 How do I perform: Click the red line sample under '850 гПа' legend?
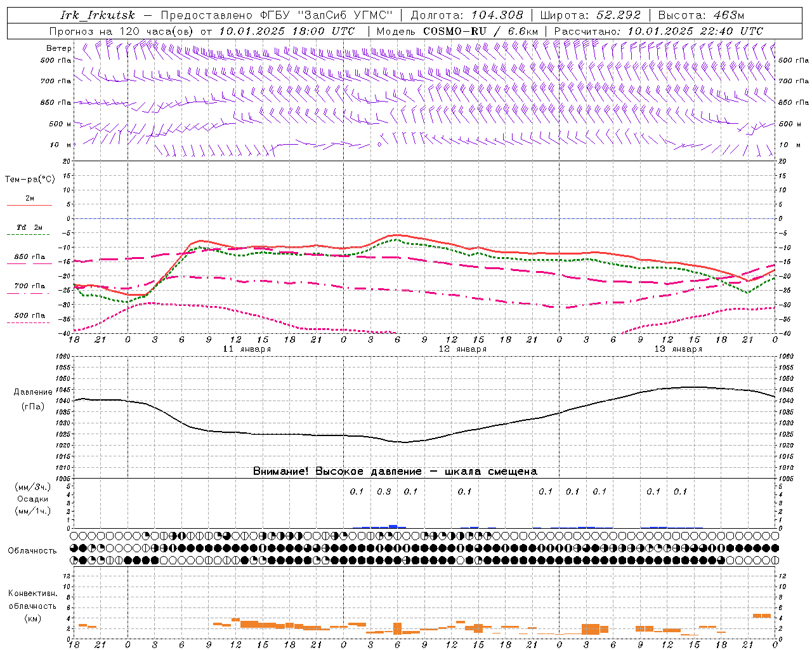click(x=29, y=264)
